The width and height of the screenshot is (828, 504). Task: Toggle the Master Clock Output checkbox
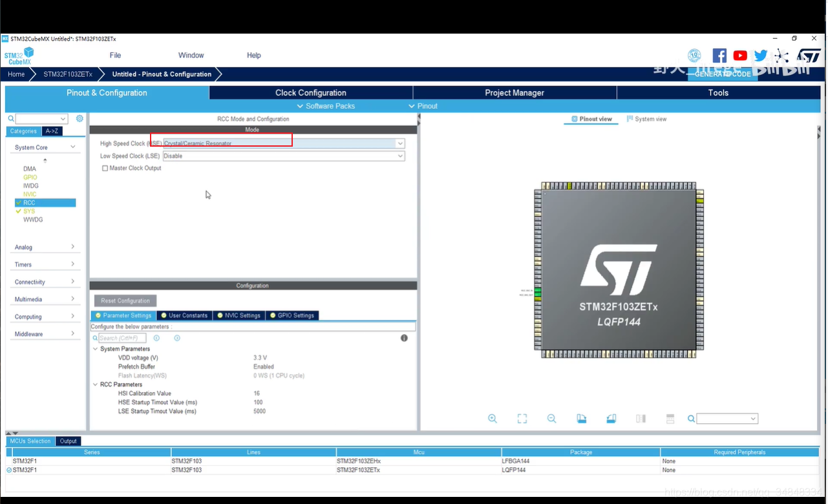105,168
